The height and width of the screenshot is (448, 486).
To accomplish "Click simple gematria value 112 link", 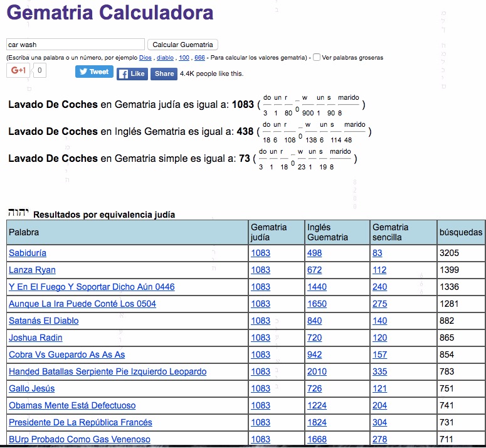I will (x=379, y=270).
